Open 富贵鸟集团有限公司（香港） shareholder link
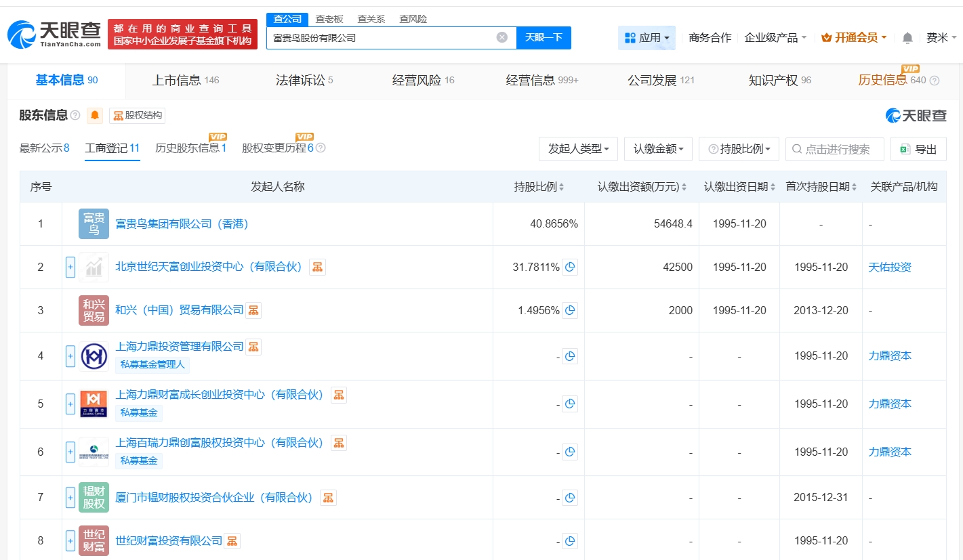Image resolution: width=963 pixels, height=560 pixels. tap(182, 224)
